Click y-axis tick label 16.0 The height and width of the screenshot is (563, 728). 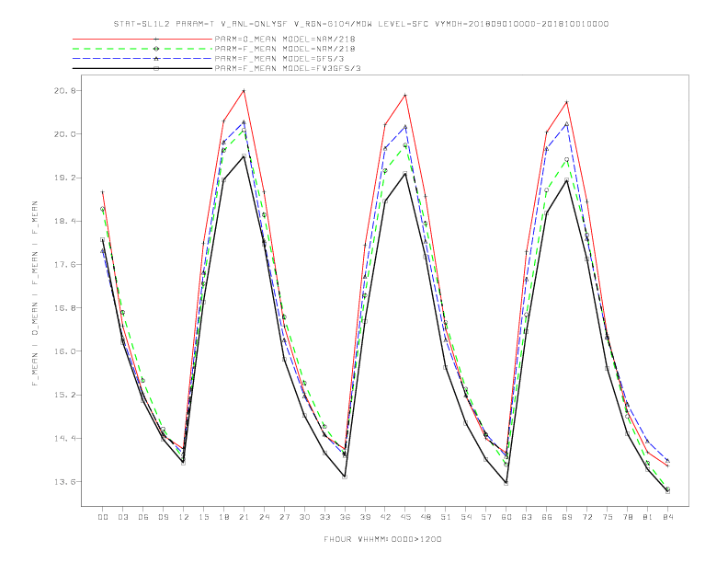pos(64,351)
